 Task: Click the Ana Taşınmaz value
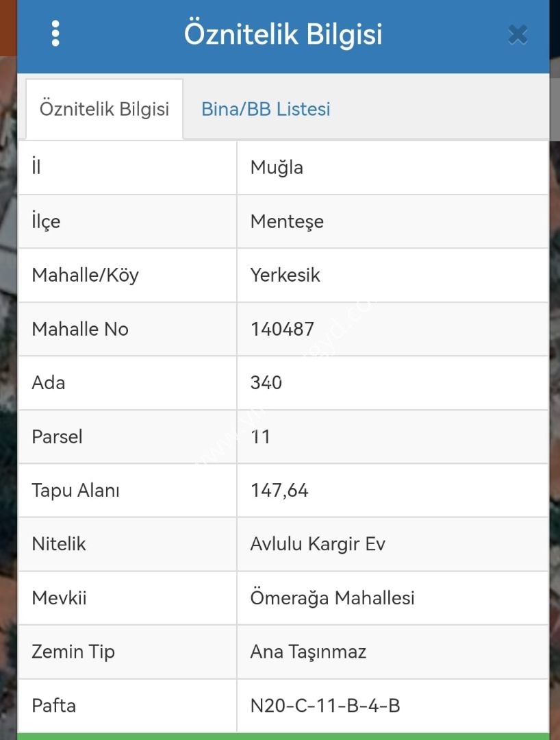click(308, 652)
